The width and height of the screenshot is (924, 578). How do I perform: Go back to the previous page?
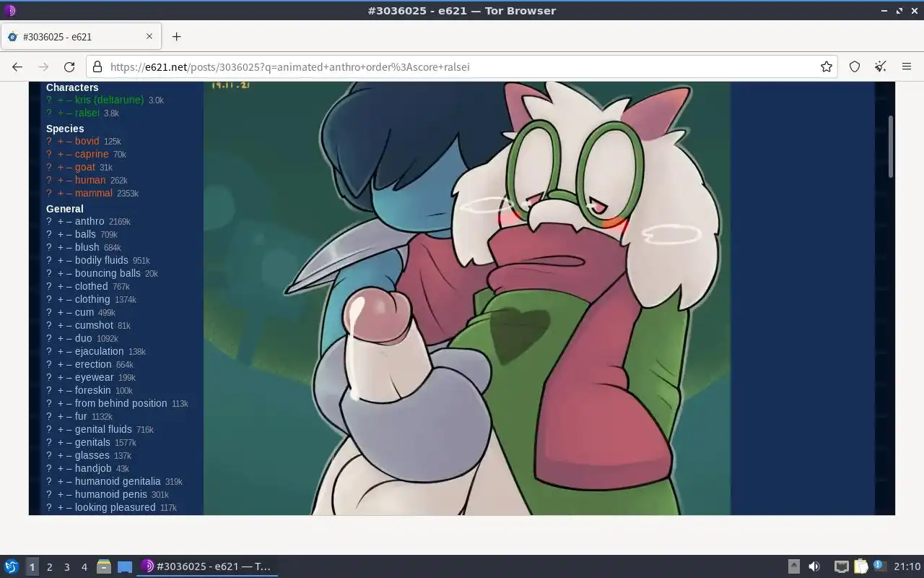point(17,66)
